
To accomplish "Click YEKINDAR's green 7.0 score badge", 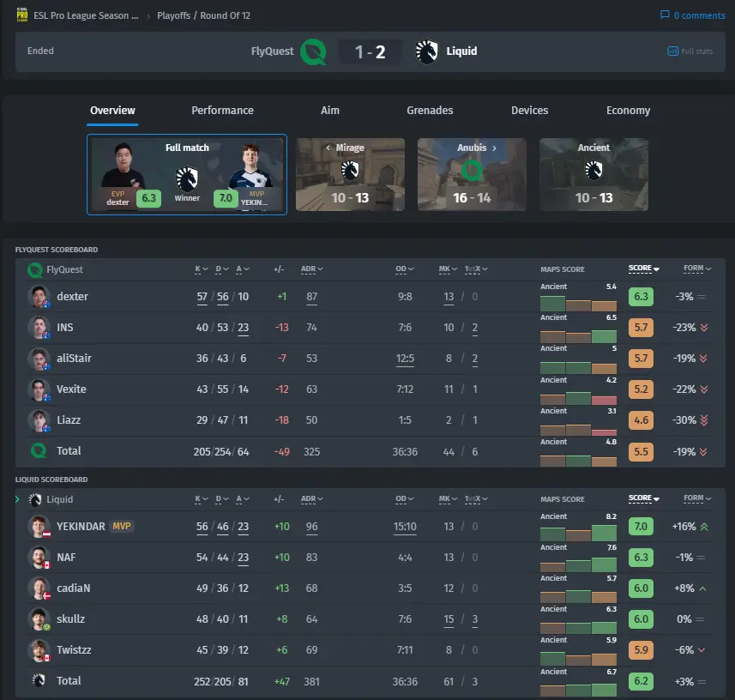I will coord(641,526).
